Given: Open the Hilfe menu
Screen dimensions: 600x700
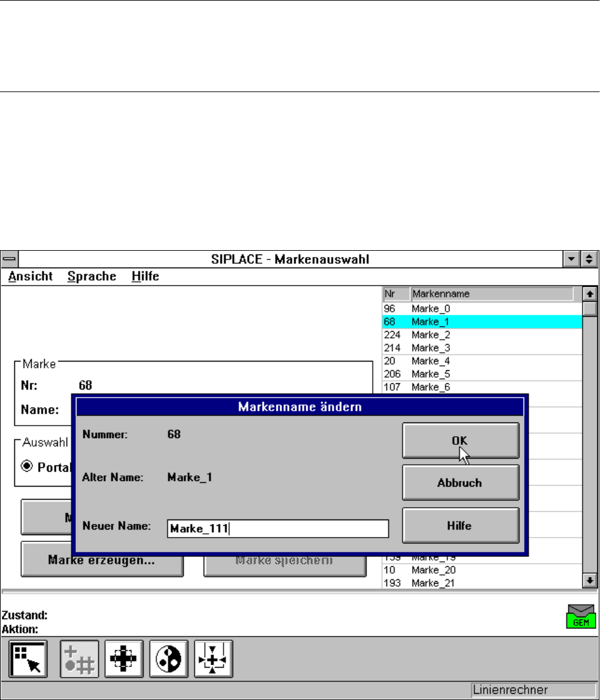Looking at the screenshot, I should tap(146, 276).
